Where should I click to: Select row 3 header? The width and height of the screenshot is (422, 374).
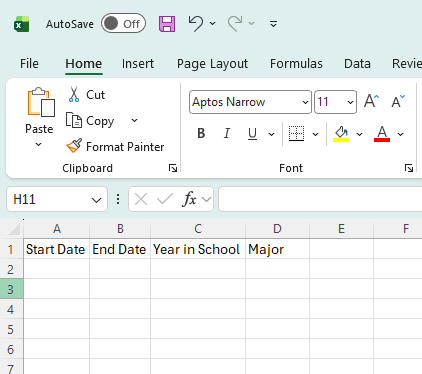point(11,289)
